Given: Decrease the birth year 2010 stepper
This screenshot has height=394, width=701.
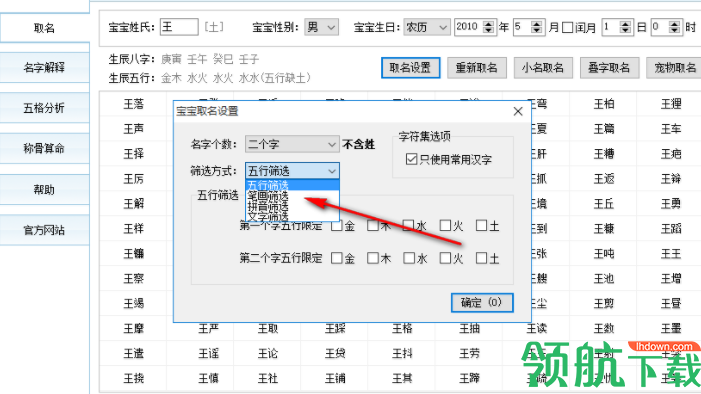Looking at the screenshot, I should point(489,31).
